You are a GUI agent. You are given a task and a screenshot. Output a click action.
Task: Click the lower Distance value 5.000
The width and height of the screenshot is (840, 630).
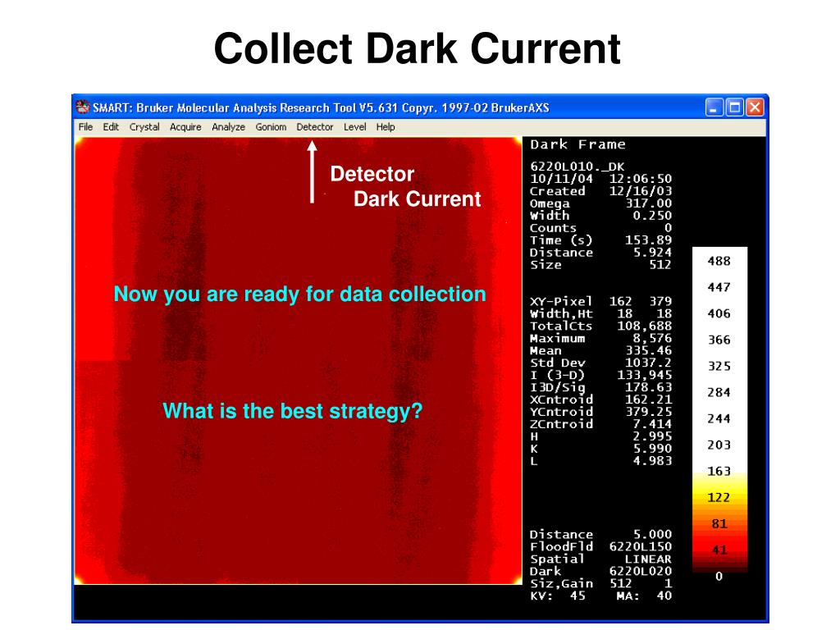[x=652, y=534]
